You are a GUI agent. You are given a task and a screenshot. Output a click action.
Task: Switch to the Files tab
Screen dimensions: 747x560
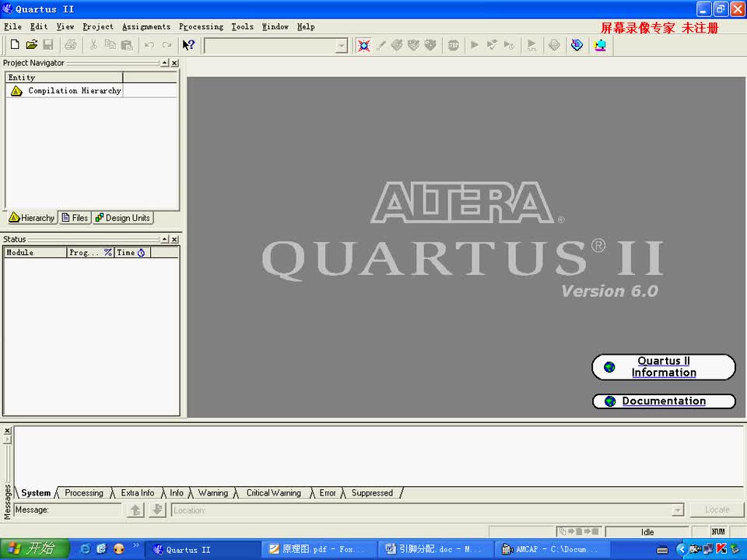point(75,218)
